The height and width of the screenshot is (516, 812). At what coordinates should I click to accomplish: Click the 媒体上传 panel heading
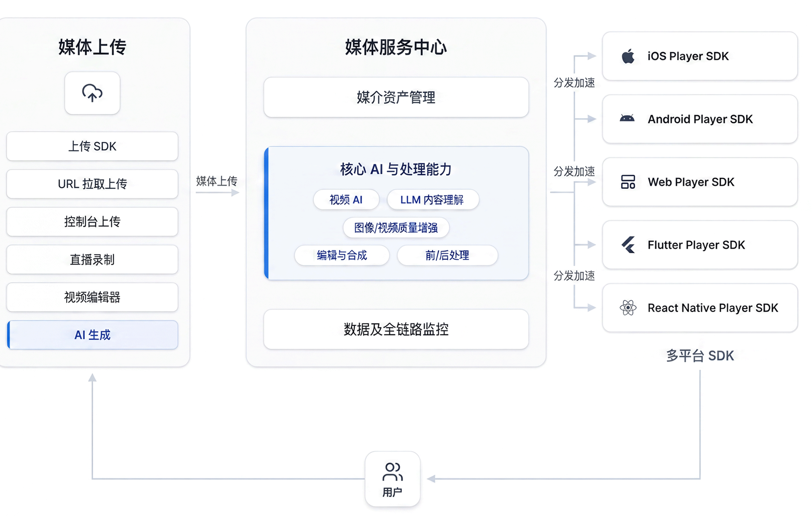pos(92,47)
